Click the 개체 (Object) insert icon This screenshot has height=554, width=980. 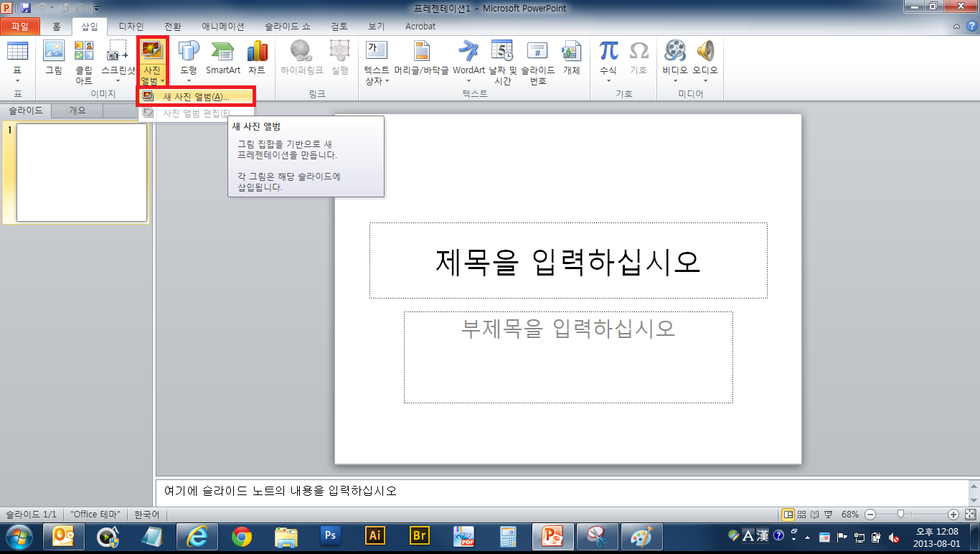point(571,57)
